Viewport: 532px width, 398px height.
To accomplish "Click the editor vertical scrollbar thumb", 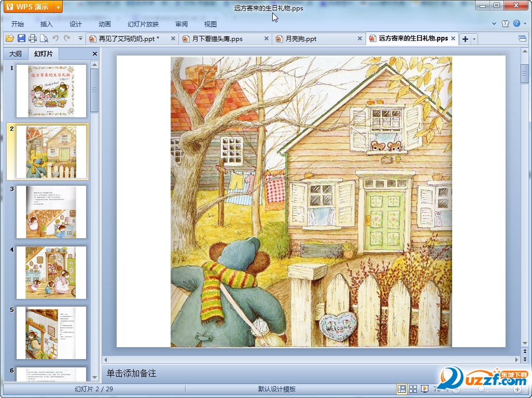I will pos(525,73).
